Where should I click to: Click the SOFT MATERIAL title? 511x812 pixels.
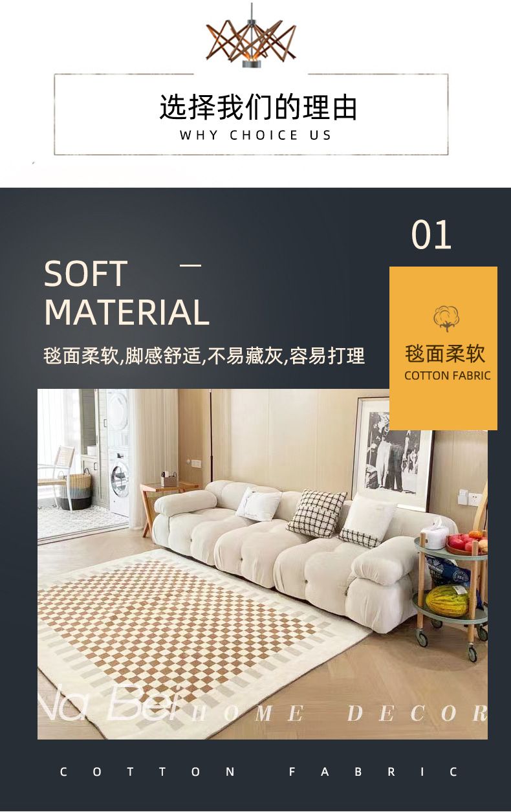tap(127, 293)
